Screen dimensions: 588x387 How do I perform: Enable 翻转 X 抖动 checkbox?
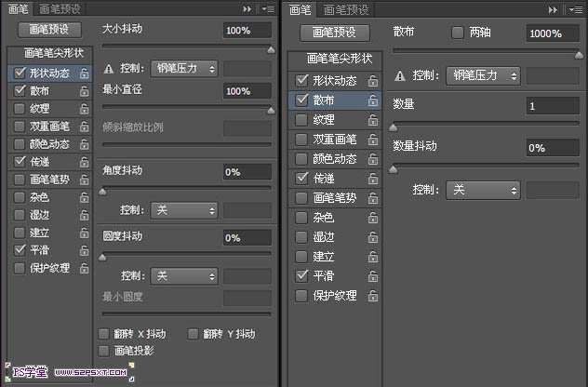tap(103, 334)
